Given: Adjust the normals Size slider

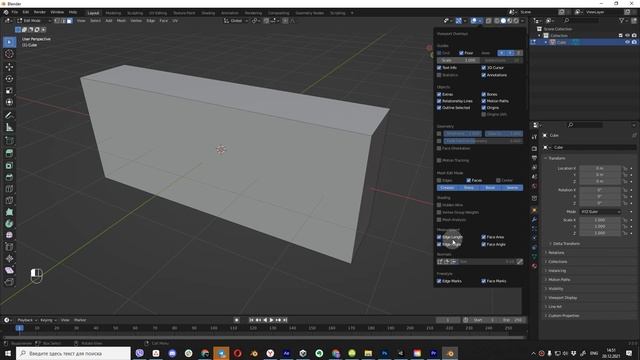Looking at the screenshot, I should [x=487, y=262].
